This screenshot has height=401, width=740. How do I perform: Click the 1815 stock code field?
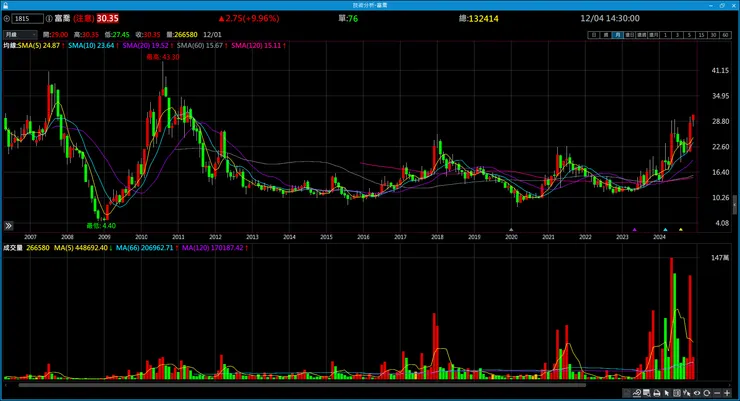[x=27, y=18]
